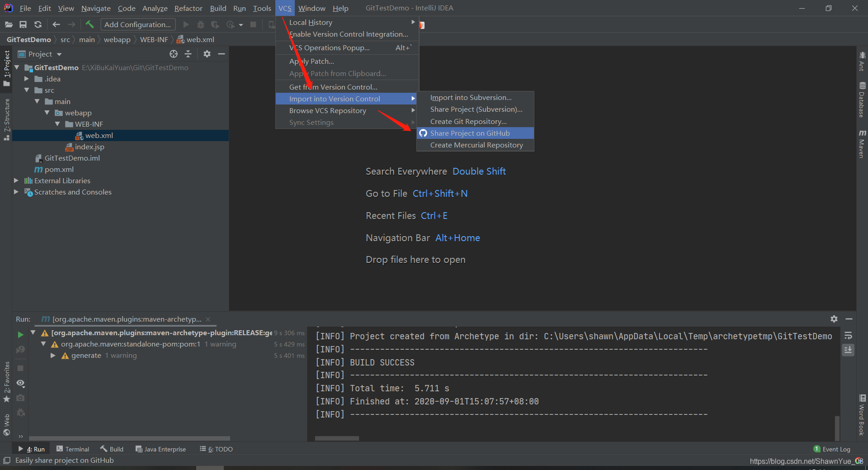Expand the .idea folder
The width and height of the screenshot is (868, 470).
pyautogui.click(x=27, y=79)
